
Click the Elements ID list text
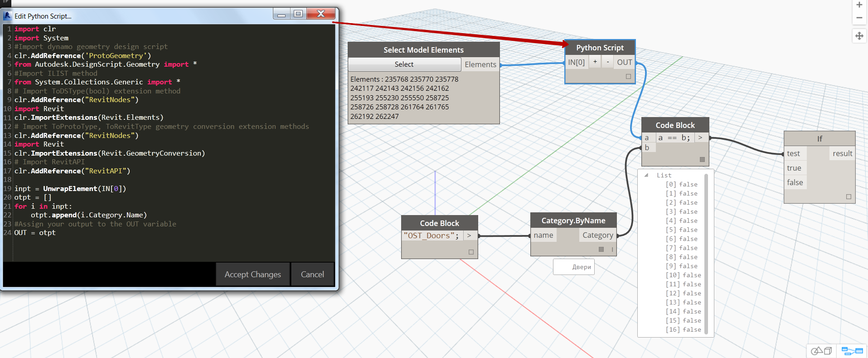click(404, 98)
